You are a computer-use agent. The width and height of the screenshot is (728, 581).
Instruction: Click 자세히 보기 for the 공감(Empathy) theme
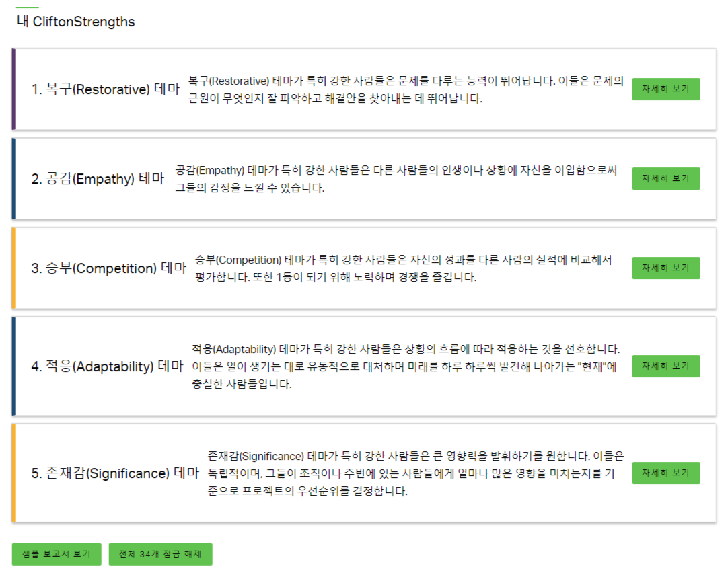[665, 178]
